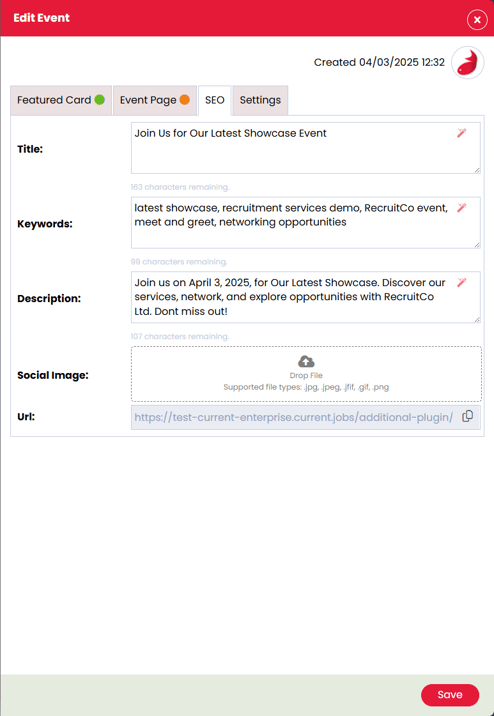Click the magic wand icon in Title field
The height and width of the screenshot is (716, 494).
click(x=462, y=133)
